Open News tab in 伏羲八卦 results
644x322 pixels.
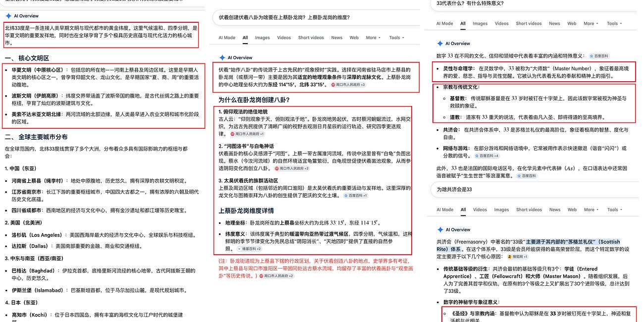click(x=337, y=38)
